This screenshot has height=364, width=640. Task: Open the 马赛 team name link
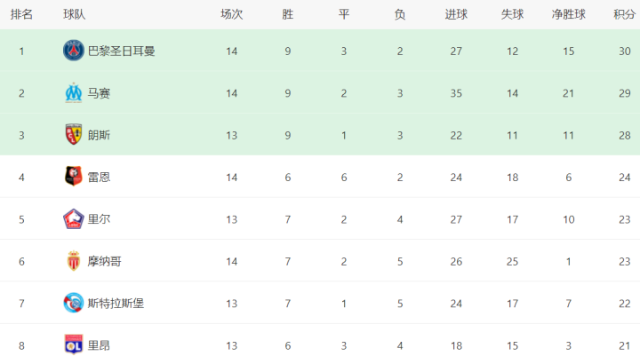point(99,92)
